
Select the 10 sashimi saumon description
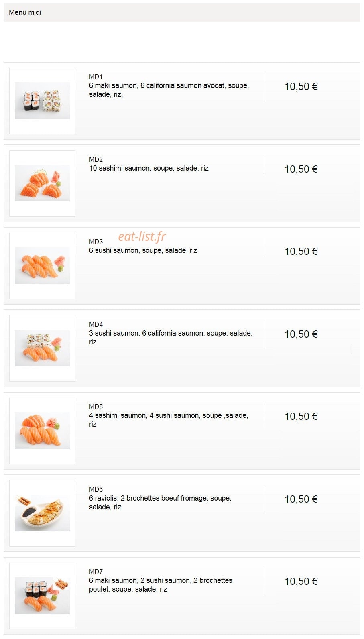pos(149,168)
